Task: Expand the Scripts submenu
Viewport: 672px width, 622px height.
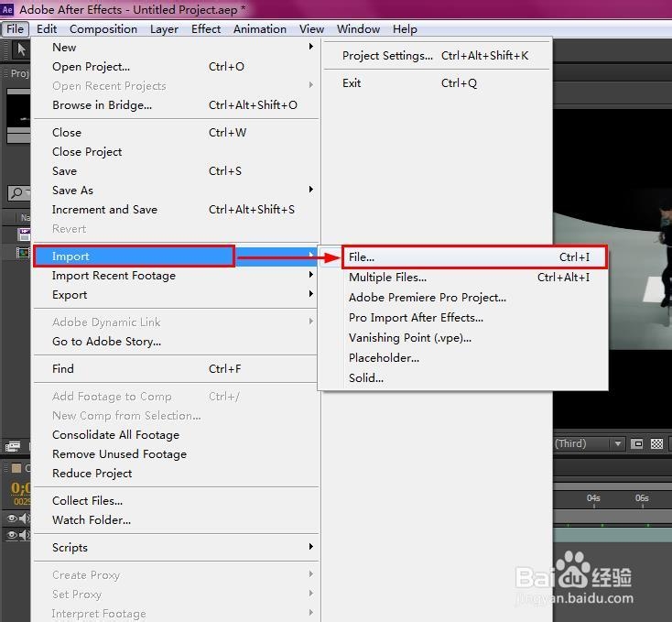Action: (x=176, y=548)
